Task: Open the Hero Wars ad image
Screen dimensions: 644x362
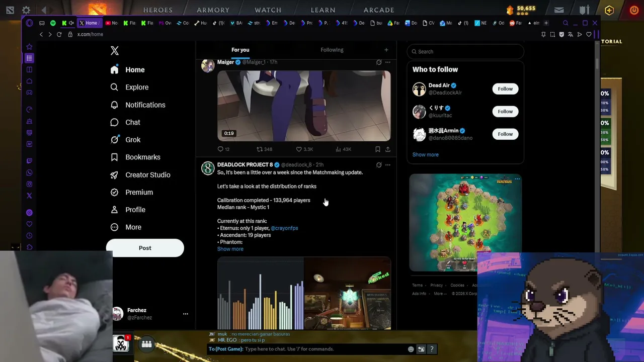Action: coord(465,223)
